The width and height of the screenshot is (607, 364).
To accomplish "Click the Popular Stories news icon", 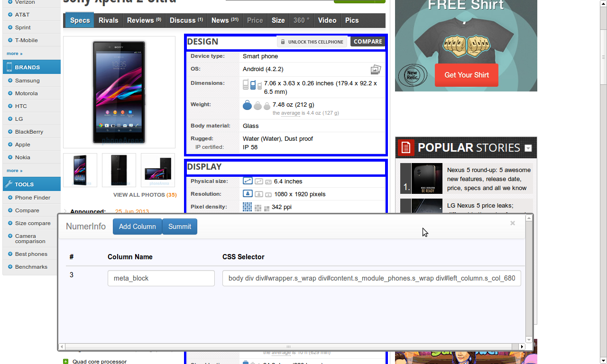I will pos(406,147).
